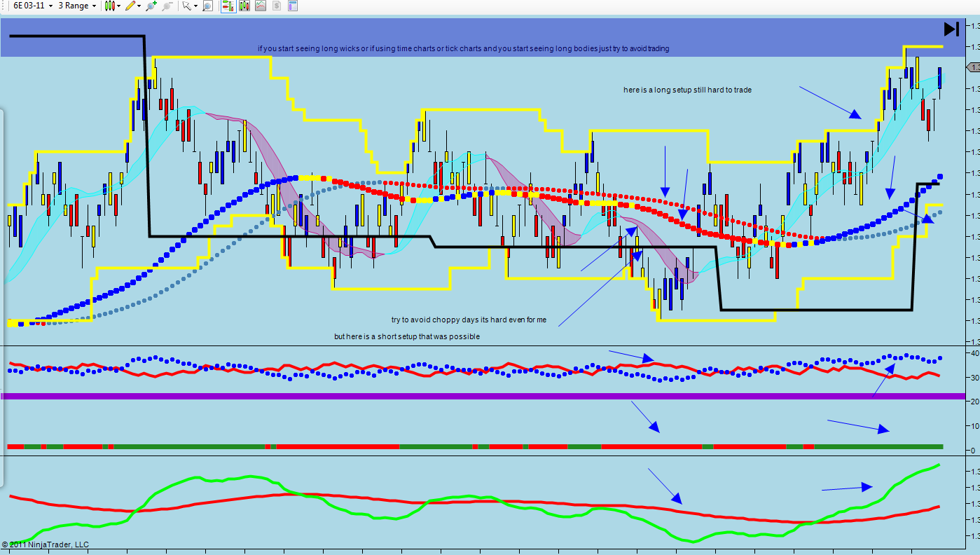The height and width of the screenshot is (555, 980).
Task: Open the cursor pointer type dropdown
Action: (189, 6)
